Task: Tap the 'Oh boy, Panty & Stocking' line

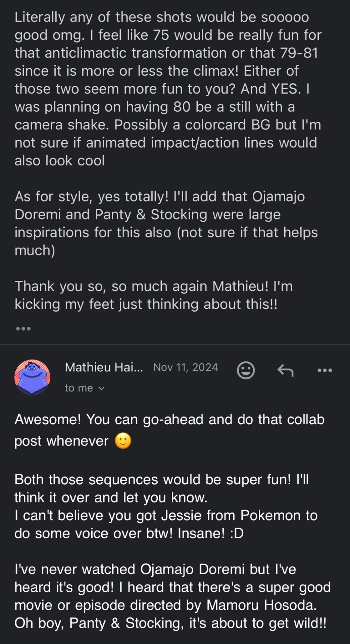Action: click(170, 623)
